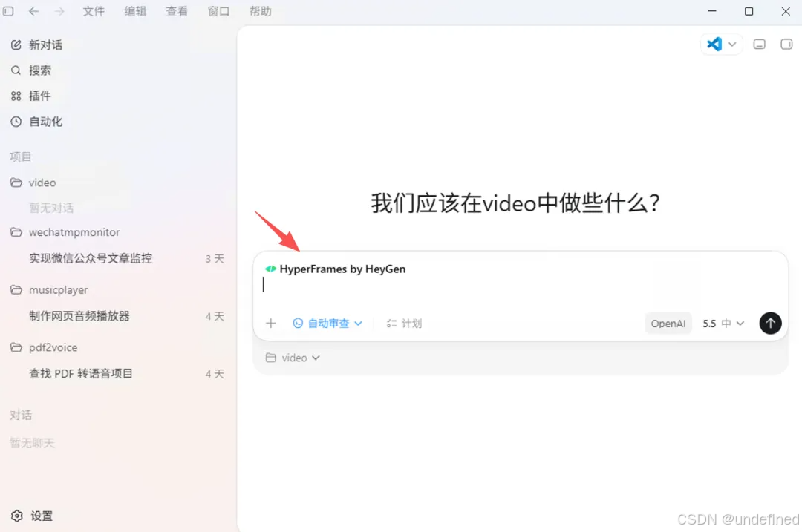Open the video folder selector dropdown
This screenshot has width=802, height=532.
pos(293,358)
